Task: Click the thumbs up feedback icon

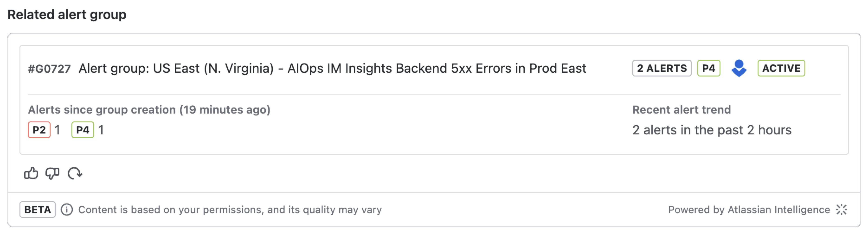Action: pyautogui.click(x=31, y=173)
